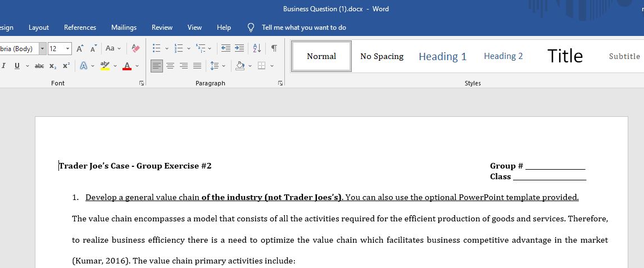This screenshot has width=644, height=268.
Task: Apply the Title style
Action: pyautogui.click(x=565, y=56)
